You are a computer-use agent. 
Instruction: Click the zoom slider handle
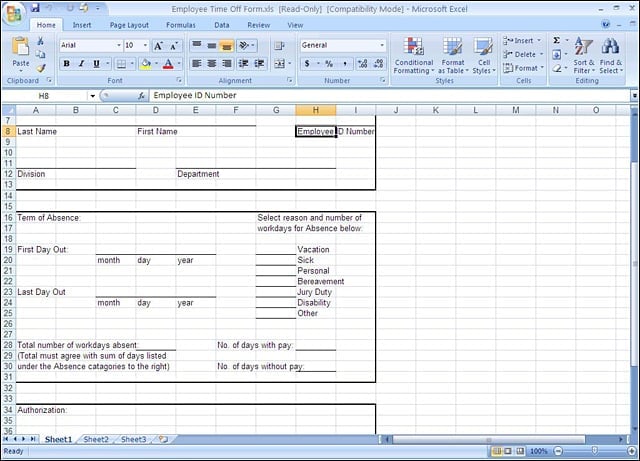[595, 450]
